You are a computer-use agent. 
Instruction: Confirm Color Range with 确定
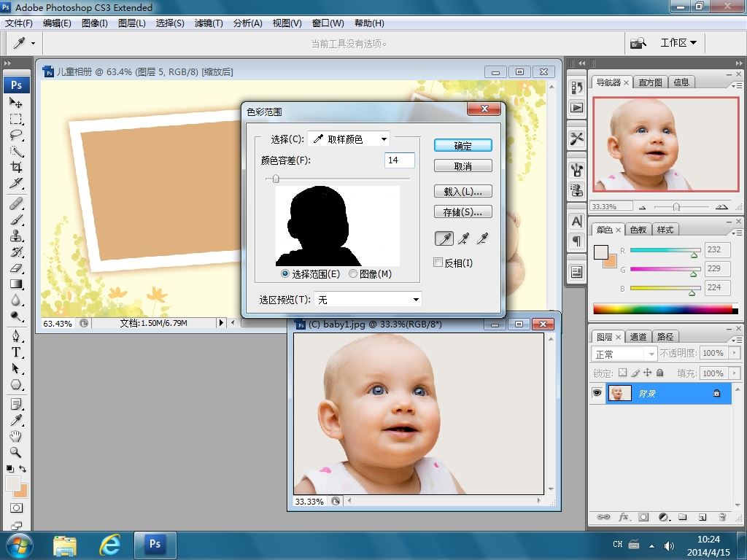[x=463, y=146]
